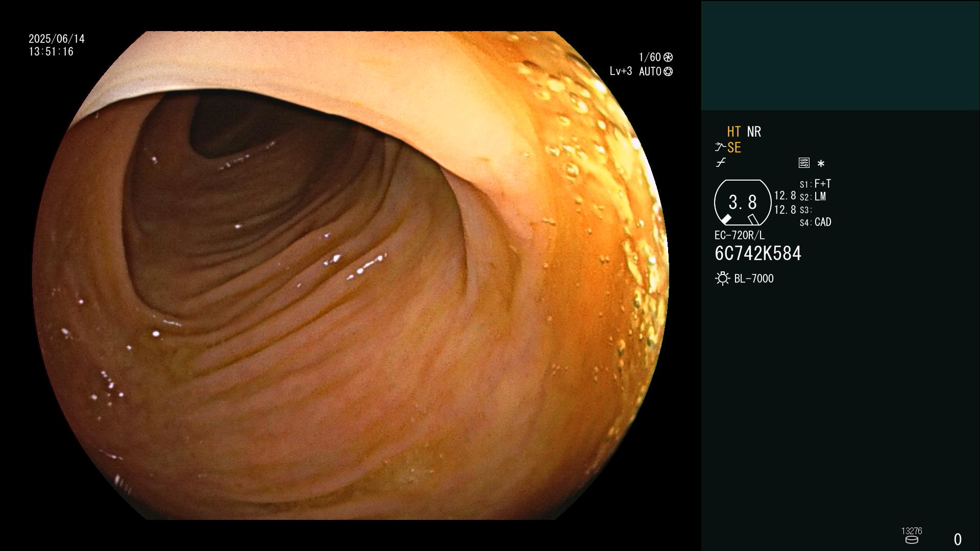The width and height of the screenshot is (980, 551).
Task: Click the serial number 6C742K584
Action: tap(758, 254)
